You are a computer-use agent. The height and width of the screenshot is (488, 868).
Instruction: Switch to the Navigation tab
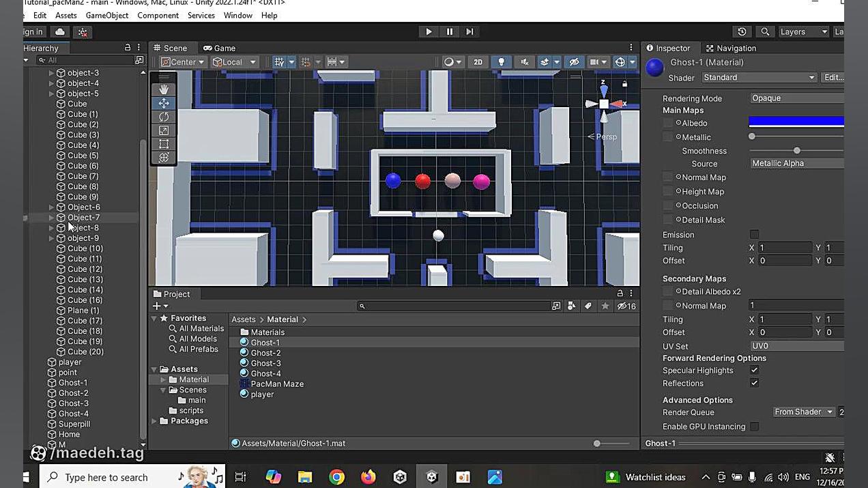pos(731,48)
